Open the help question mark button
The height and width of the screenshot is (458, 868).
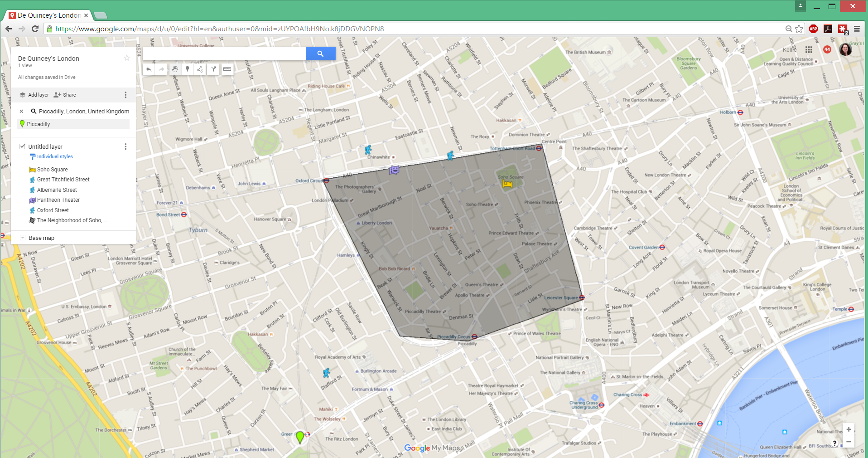(834, 443)
